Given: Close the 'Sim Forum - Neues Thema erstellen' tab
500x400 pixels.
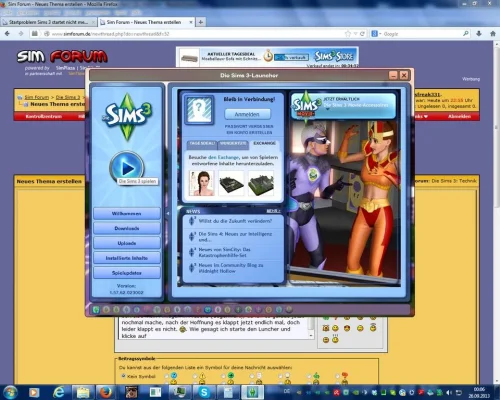Looking at the screenshot, I should point(191,22).
